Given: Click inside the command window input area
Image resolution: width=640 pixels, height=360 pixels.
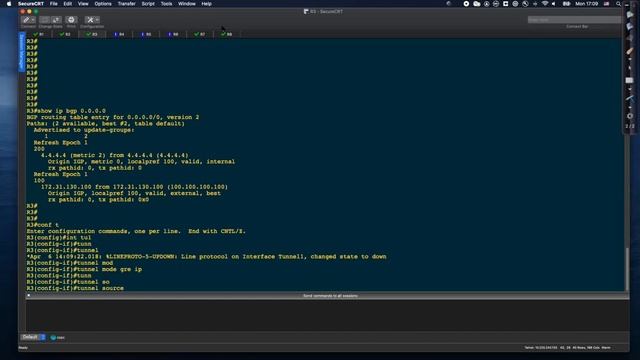Looking at the screenshot, I should click(x=327, y=315).
